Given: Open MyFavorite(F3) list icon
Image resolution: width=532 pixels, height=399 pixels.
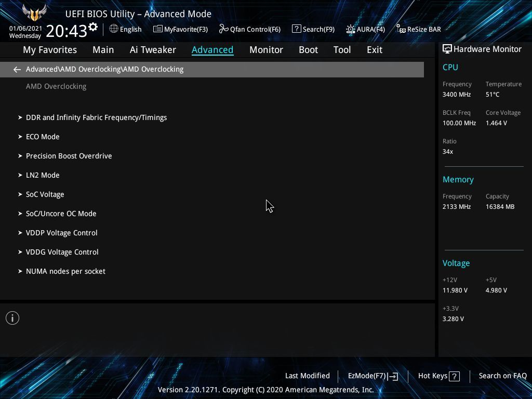Looking at the screenshot, I should coord(158,29).
